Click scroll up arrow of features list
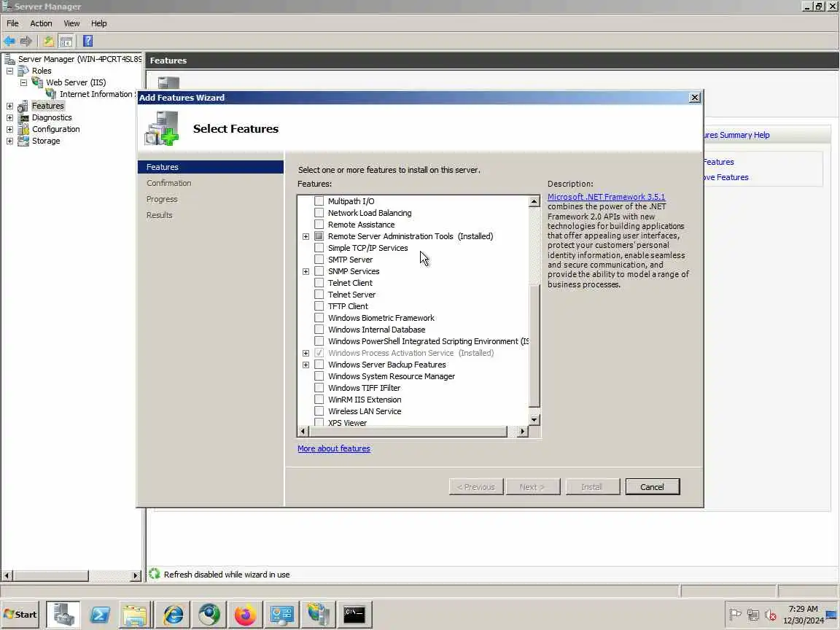The width and height of the screenshot is (840, 630). [534, 201]
